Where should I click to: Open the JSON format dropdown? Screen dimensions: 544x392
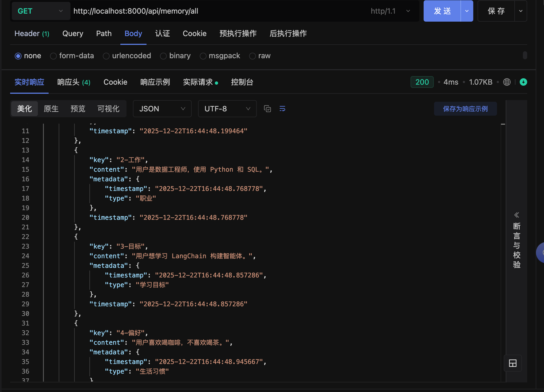(162, 109)
